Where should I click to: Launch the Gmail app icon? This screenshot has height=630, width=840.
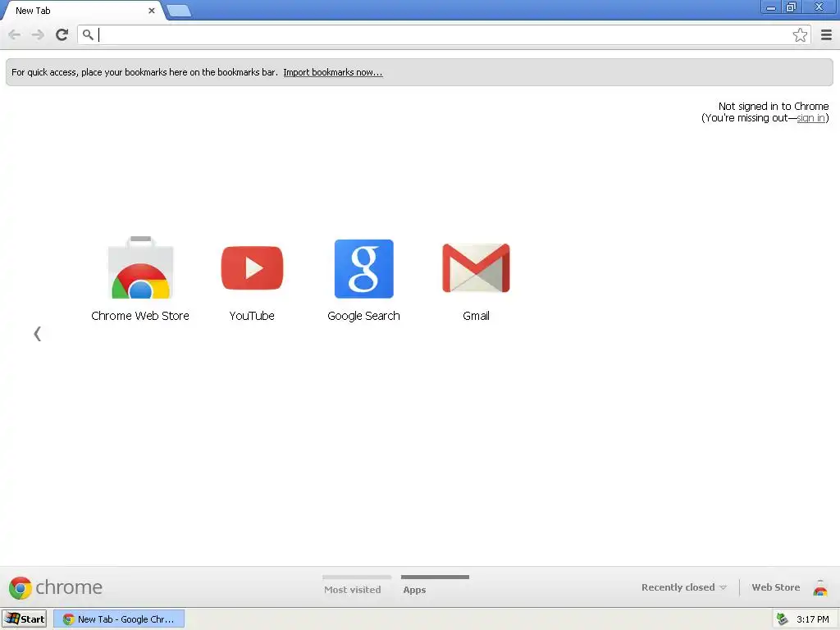pyautogui.click(x=476, y=268)
